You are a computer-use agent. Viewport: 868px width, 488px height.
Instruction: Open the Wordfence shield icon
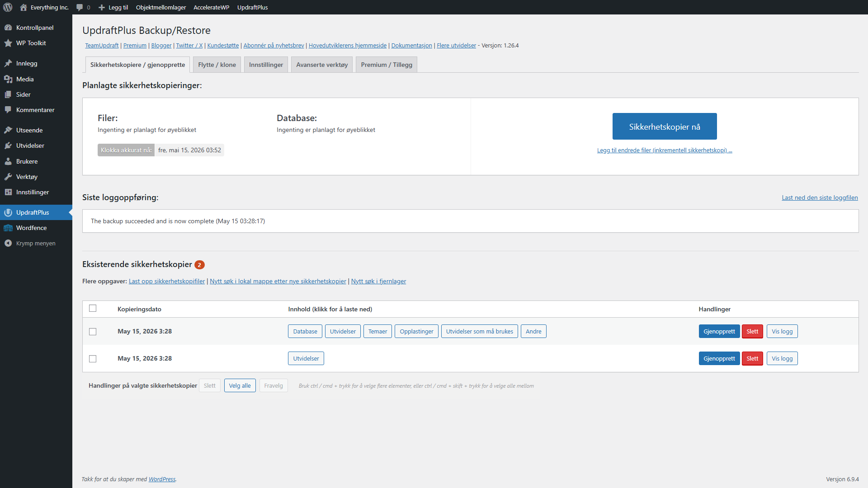[x=8, y=228]
